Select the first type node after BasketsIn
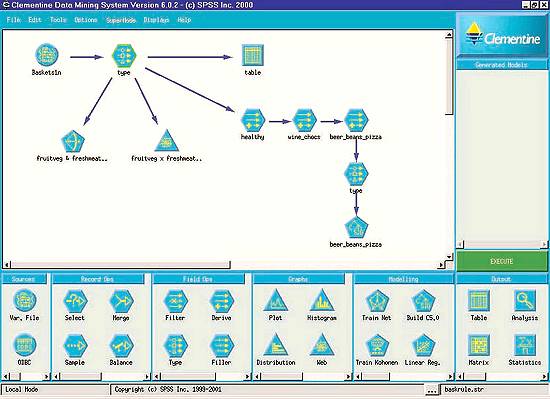550x399 pixels. [124, 56]
